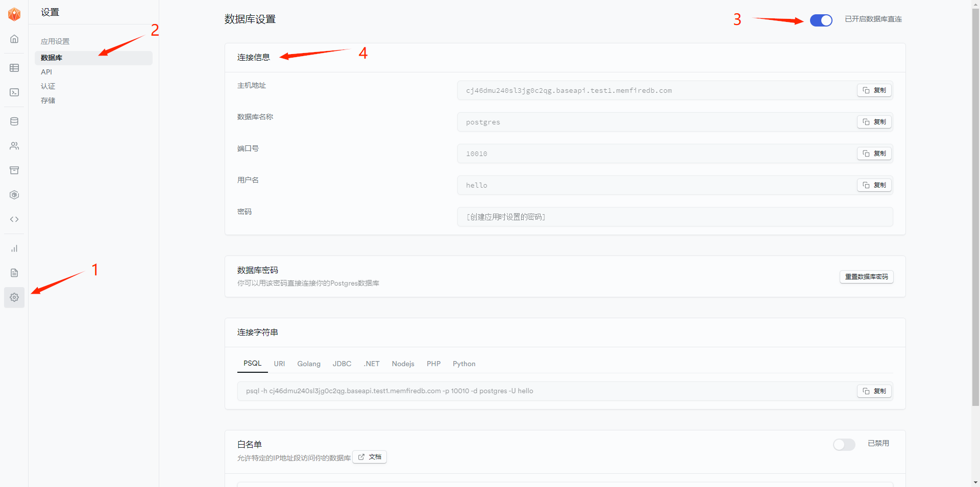980x487 pixels.
Task: Switch to the JDBC tab
Action: (x=342, y=364)
